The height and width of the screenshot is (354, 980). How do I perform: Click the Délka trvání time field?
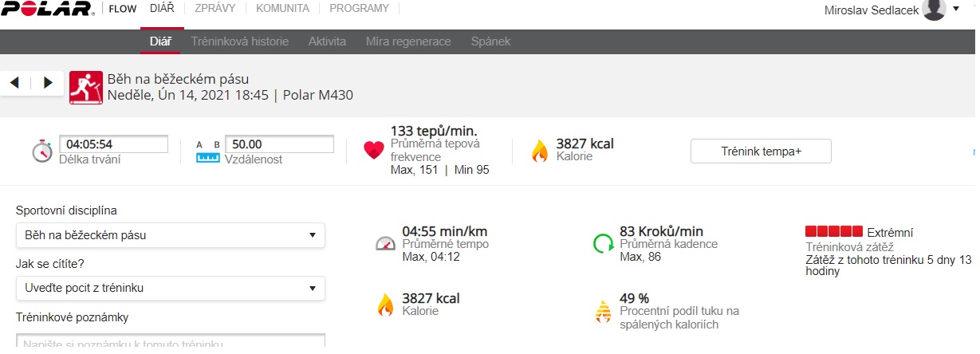click(x=114, y=144)
